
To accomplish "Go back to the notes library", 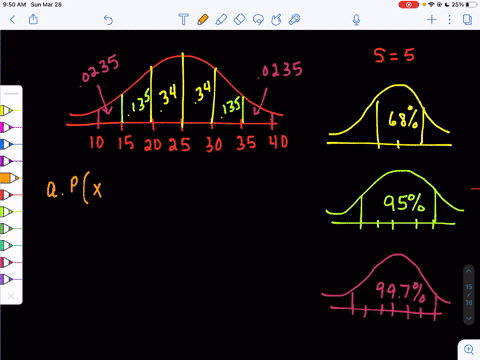I will 13,20.
